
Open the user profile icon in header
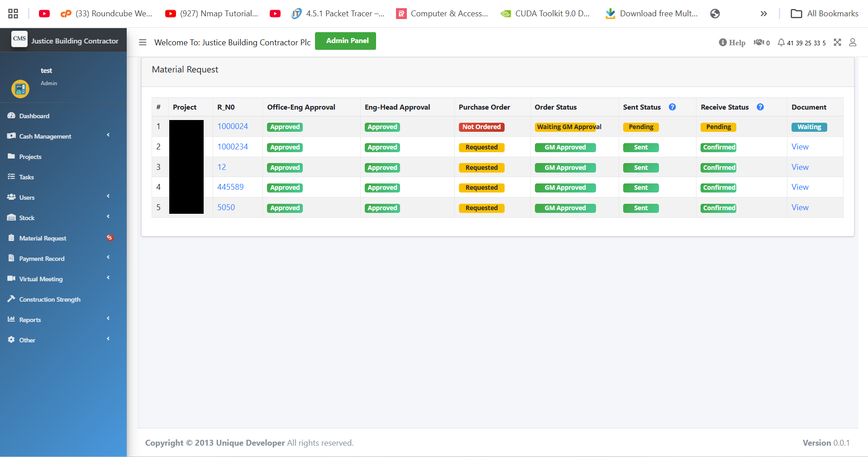click(852, 43)
